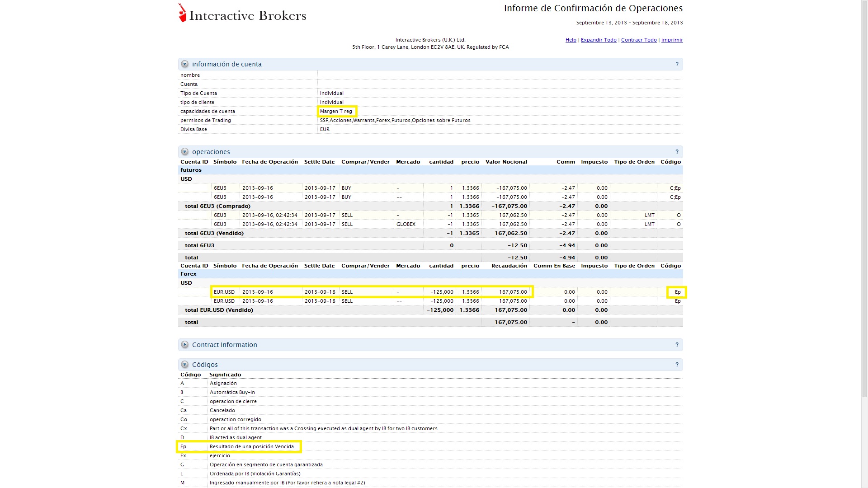This screenshot has width=868, height=488.
Task: Collapse the Códigos section arrow
Action: pyautogui.click(x=184, y=365)
